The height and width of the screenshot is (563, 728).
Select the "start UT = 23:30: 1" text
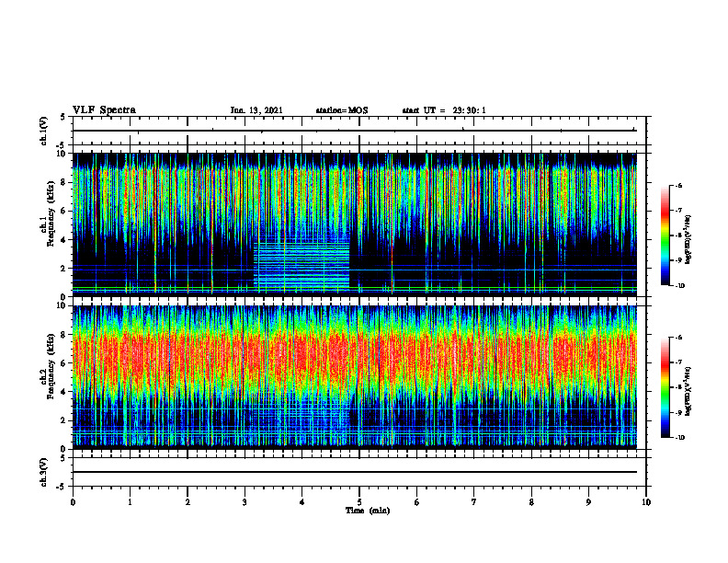click(x=444, y=110)
